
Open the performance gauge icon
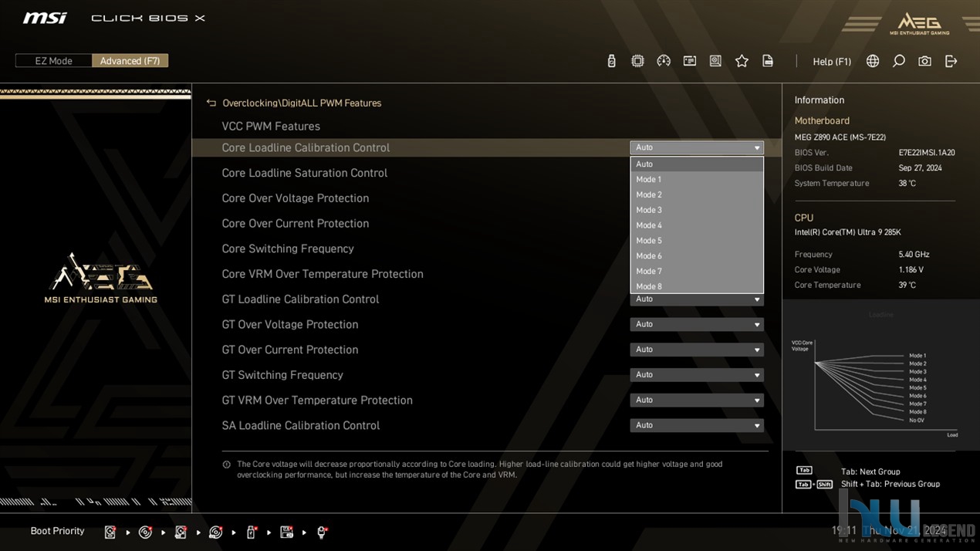pos(664,61)
